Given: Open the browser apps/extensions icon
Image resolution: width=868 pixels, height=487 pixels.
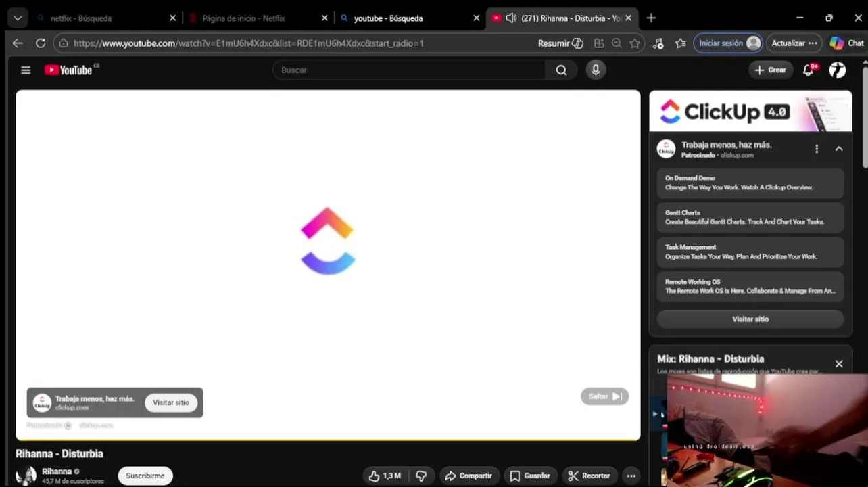Looking at the screenshot, I should 599,43.
